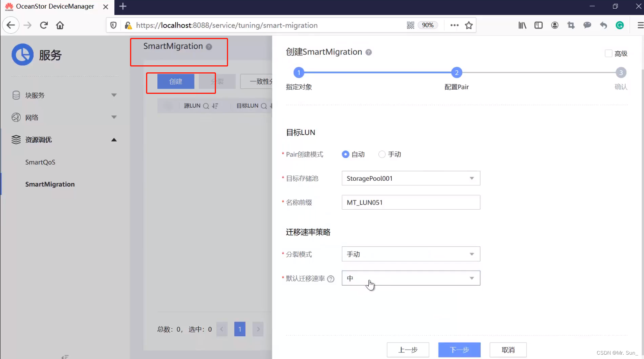Open the QR code icon in address bar
Image resolution: width=644 pixels, height=359 pixels.
[x=410, y=25]
